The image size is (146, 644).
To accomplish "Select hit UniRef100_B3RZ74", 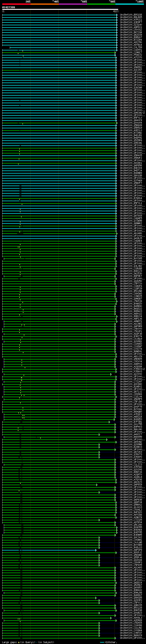I will coord(131,336).
